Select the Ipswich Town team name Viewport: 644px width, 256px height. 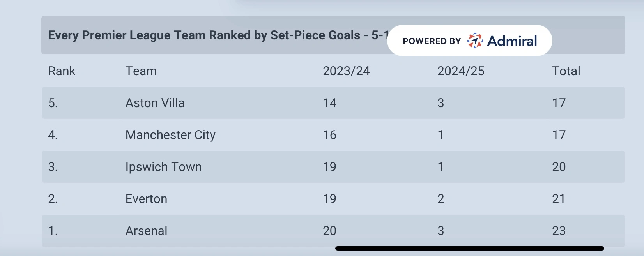[164, 167]
